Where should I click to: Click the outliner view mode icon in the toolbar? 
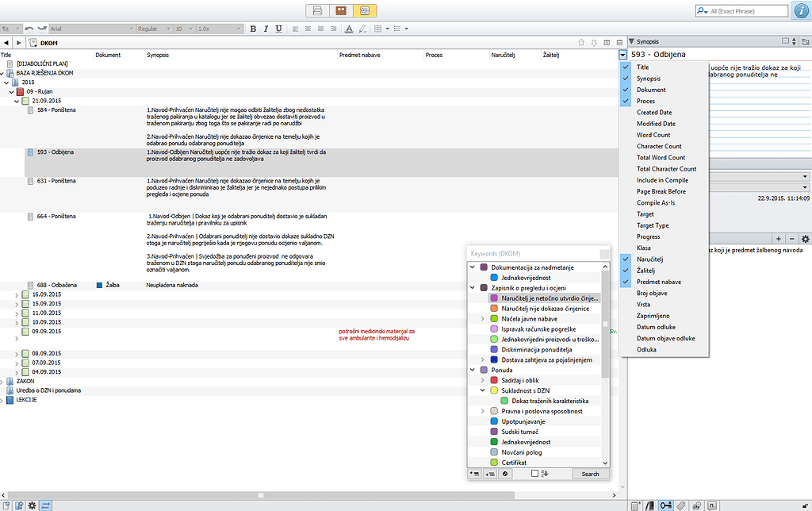366,10
